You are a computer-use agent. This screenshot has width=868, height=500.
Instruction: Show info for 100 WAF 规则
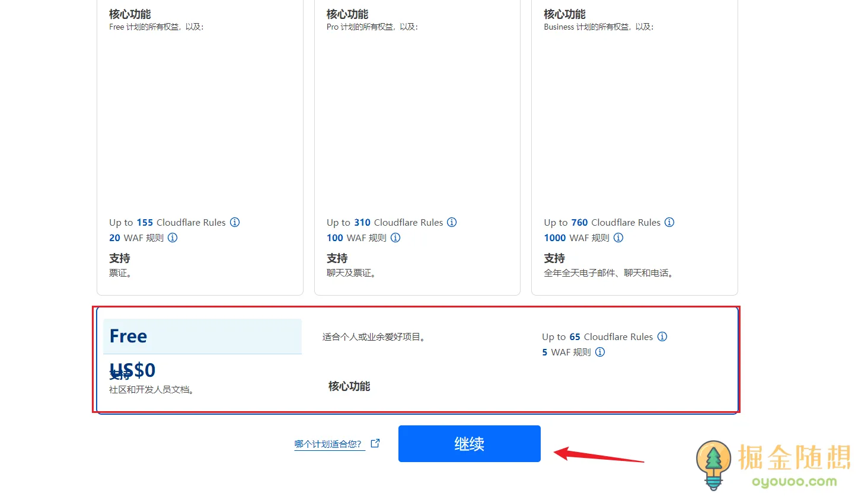[395, 238]
